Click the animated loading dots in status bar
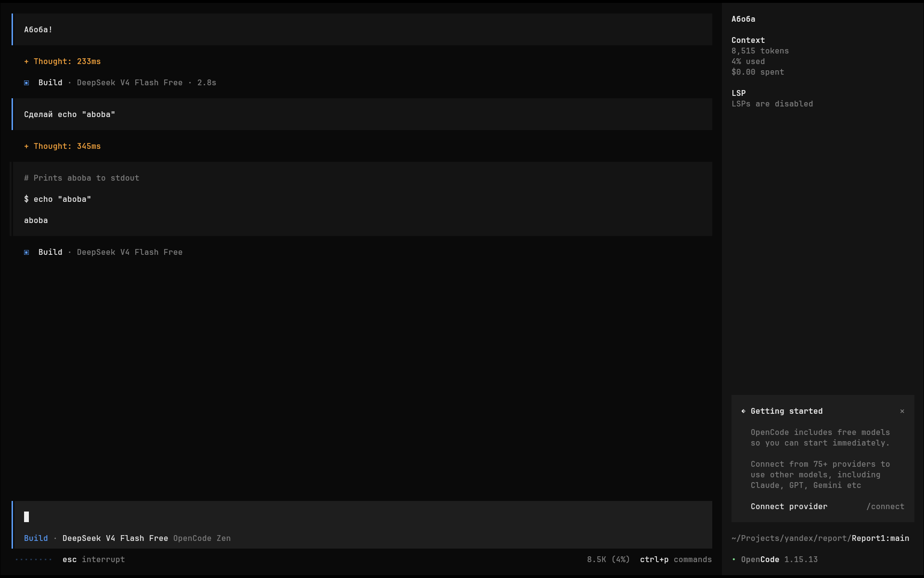This screenshot has height=578, width=924. (x=34, y=560)
